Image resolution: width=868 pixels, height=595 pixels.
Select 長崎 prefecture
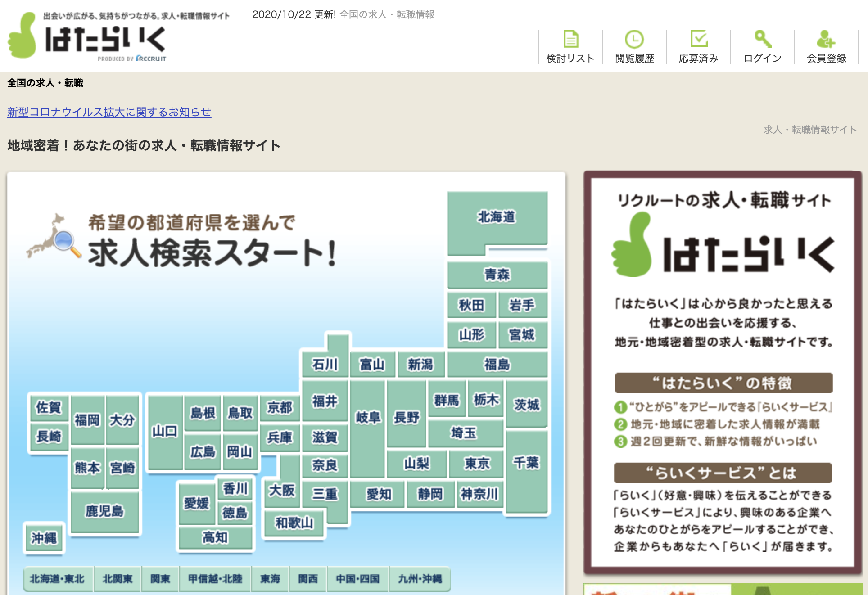[x=49, y=436]
